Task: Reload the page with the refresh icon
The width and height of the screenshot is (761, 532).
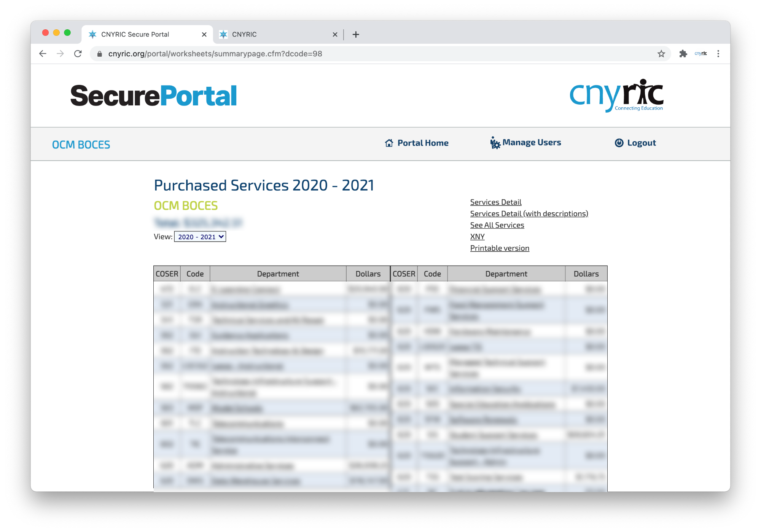Action: click(78, 54)
